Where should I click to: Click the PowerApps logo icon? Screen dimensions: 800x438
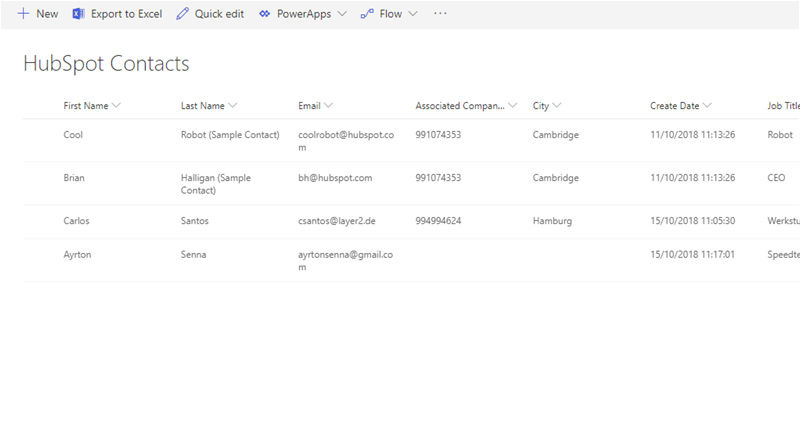pos(264,14)
